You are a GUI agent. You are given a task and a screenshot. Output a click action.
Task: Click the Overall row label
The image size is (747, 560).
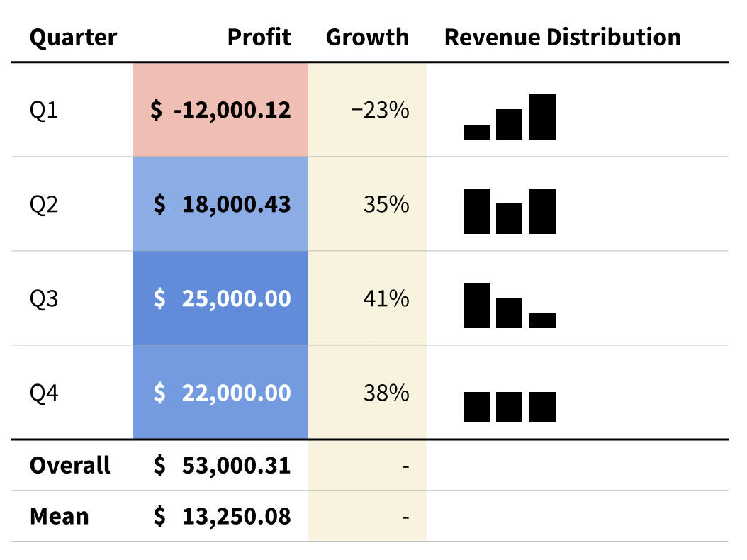69,465
